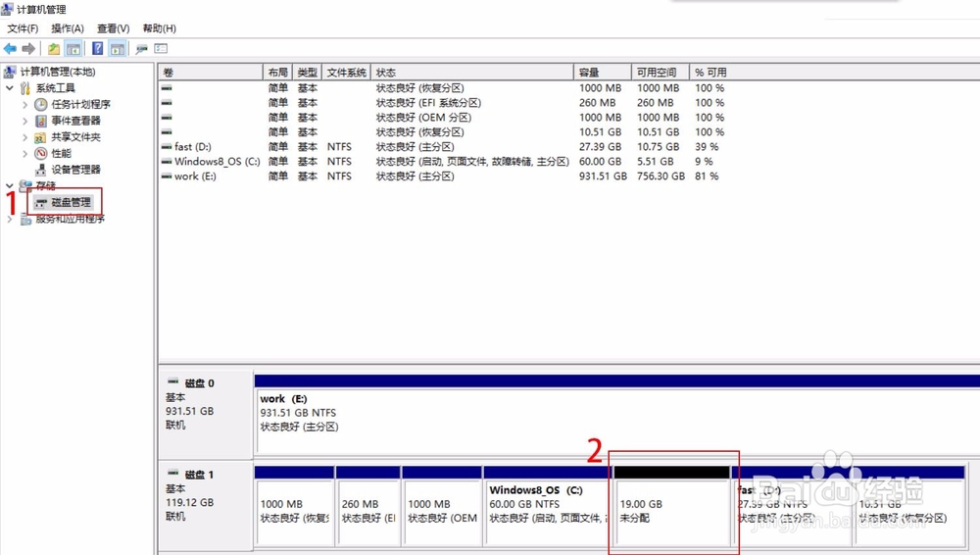
Task: Sort by the 类型 column header
Action: pyautogui.click(x=307, y=73)
